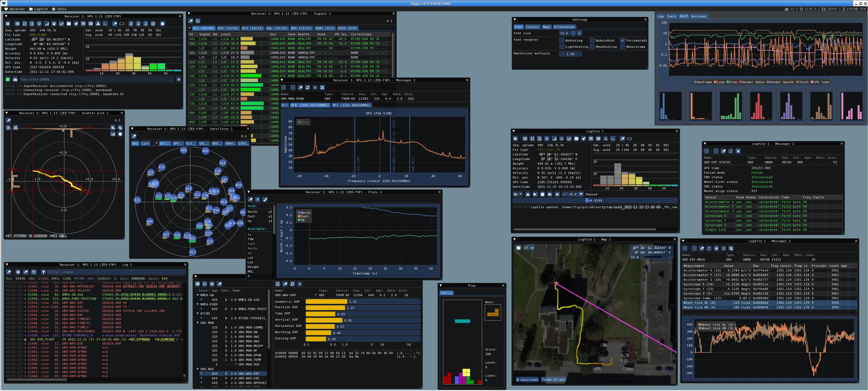Open recent logfiles dropdown arrow in Logfile 1
Screen dimensions: 868x391
click(521, 195)
